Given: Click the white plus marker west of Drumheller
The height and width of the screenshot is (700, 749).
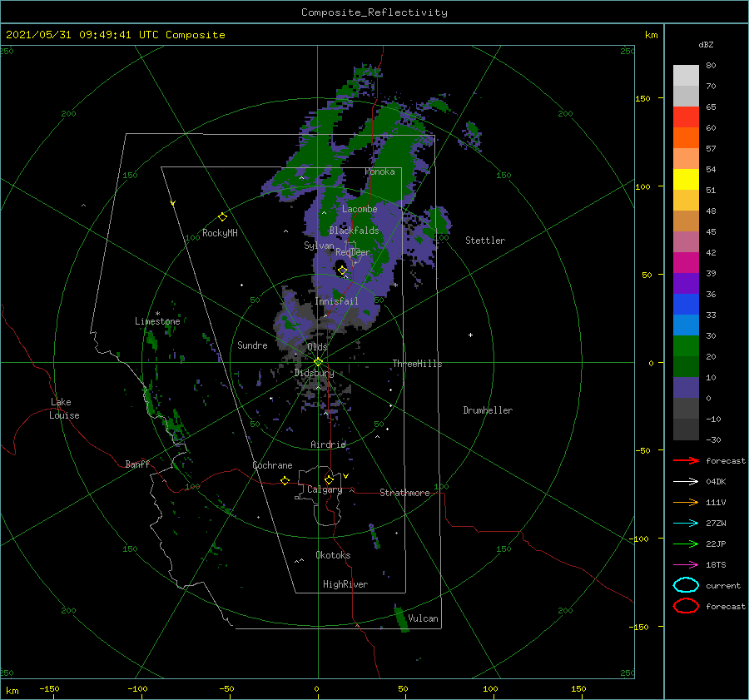Looking at the screenshot, I should (x=470, y=335).
